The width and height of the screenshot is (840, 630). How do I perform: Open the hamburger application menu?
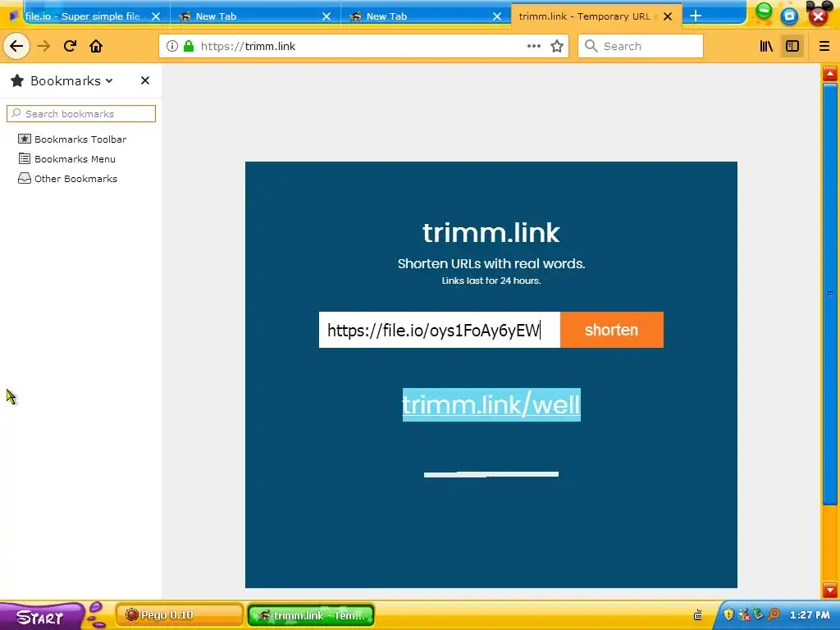click(x=824, y=46)
